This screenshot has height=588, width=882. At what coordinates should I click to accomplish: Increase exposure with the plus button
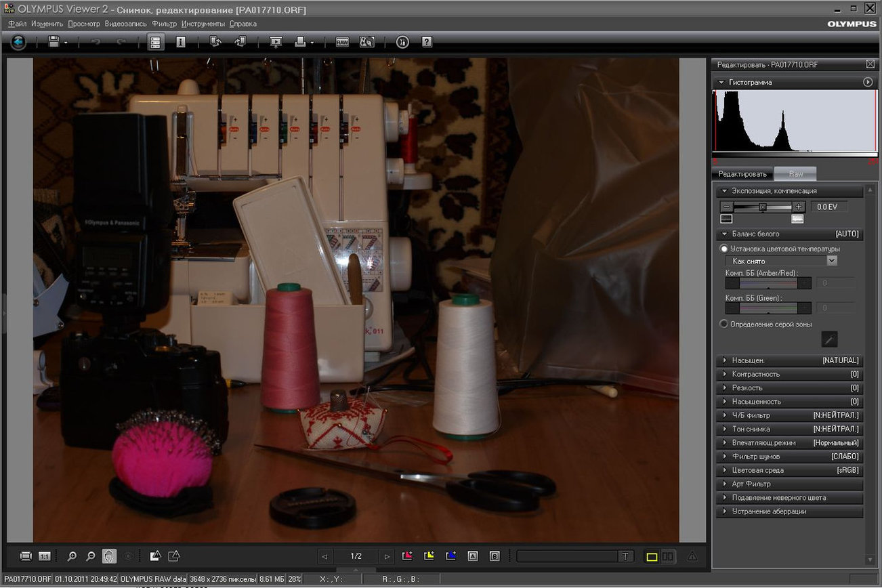point(799,207)
